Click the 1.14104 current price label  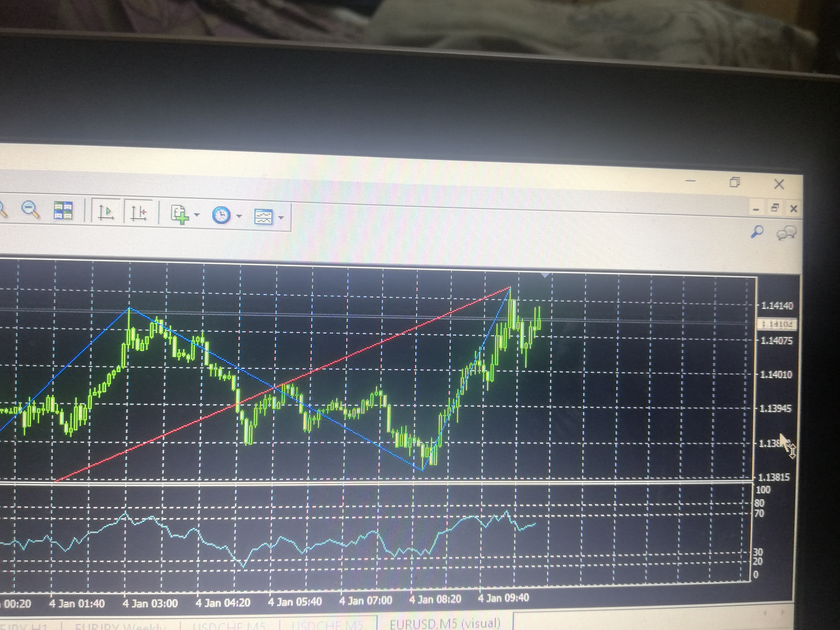click(x=777, y=324)
